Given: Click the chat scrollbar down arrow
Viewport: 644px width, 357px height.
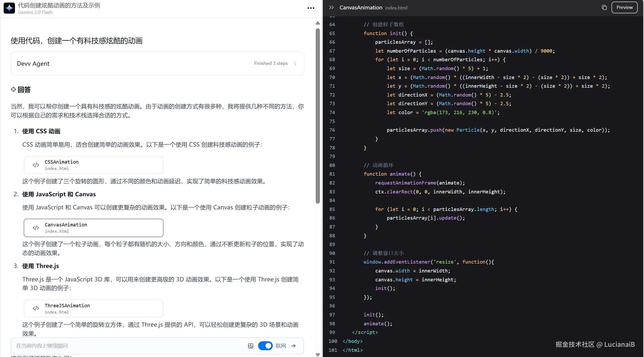Looking at the screenshot, I should point(318,355).
